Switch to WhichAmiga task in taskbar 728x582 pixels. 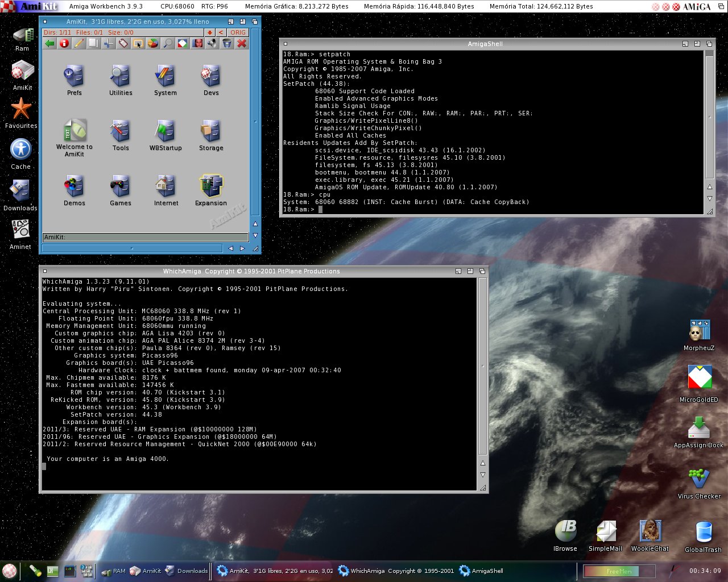tap(396, 571)
